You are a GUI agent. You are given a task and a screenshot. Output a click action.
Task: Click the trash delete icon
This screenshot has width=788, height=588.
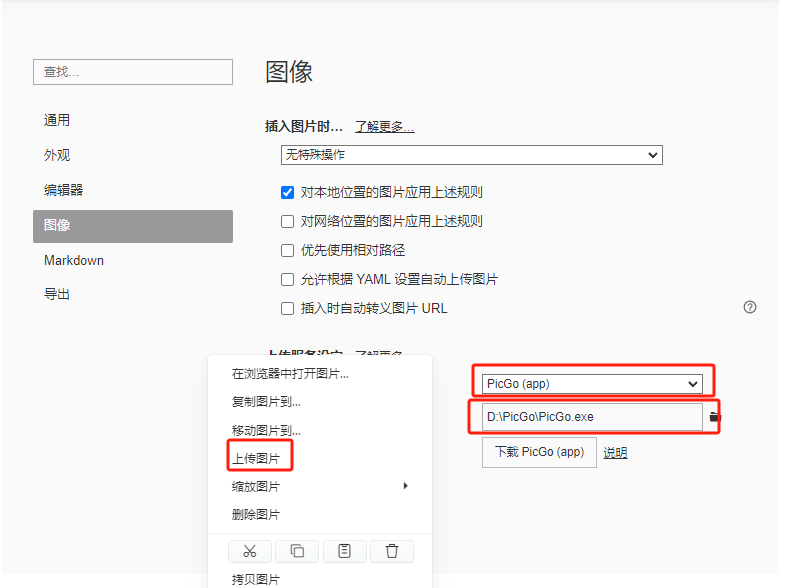(392, 551)
